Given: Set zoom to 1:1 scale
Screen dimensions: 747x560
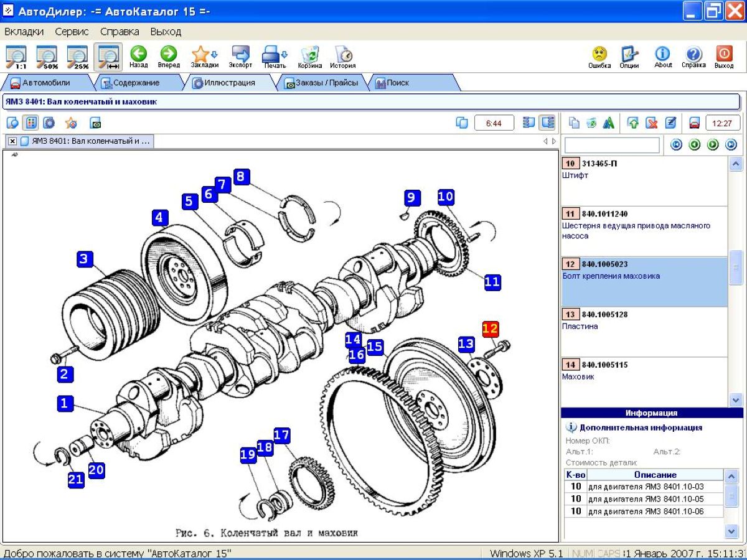Looking at the screenshot, I should tap(16, 57).
